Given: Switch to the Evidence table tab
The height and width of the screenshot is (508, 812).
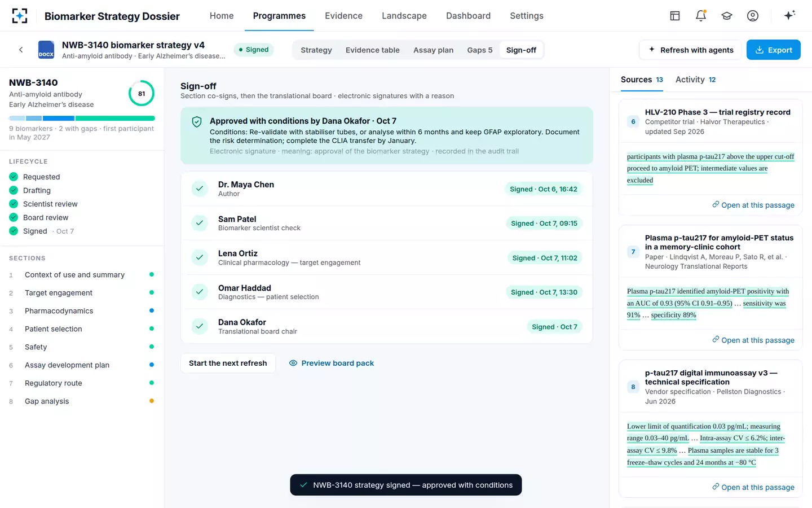Looking at the screenshot, I should pos(373,50).
